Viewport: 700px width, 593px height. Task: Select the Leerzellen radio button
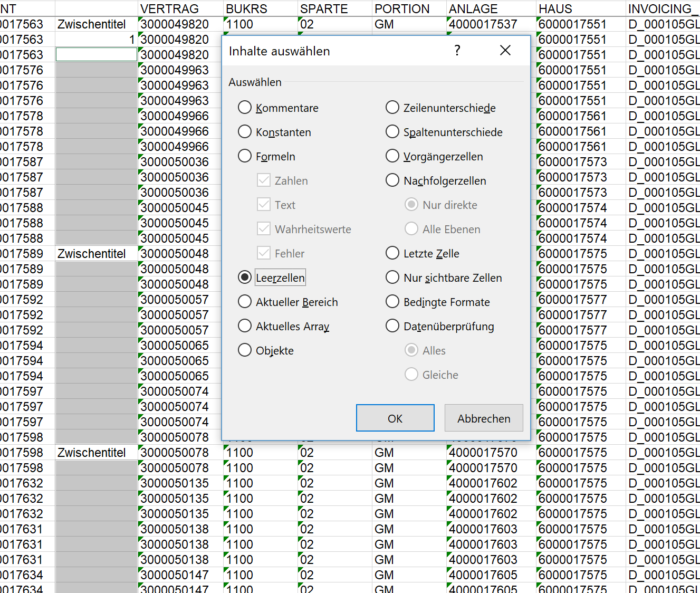tap(245, 278)
